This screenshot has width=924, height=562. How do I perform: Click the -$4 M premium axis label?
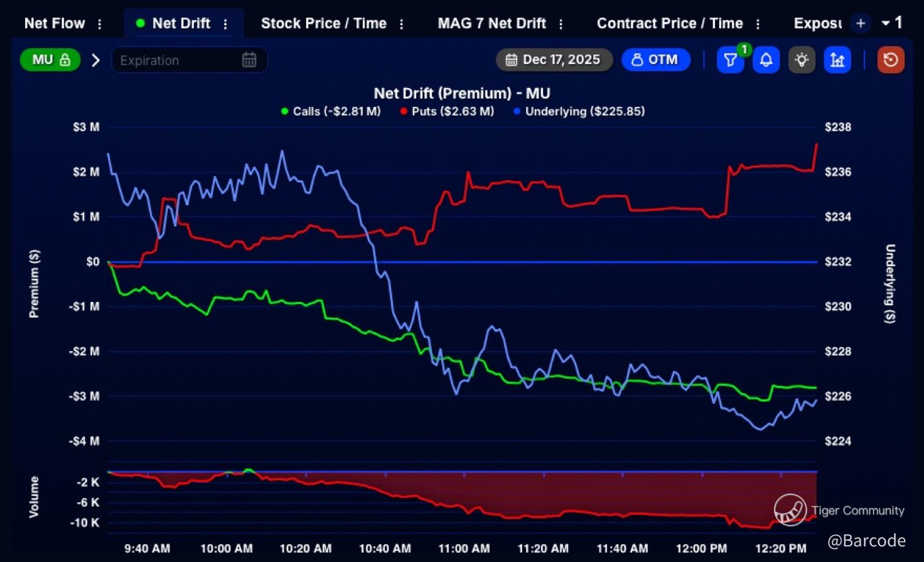84,441
